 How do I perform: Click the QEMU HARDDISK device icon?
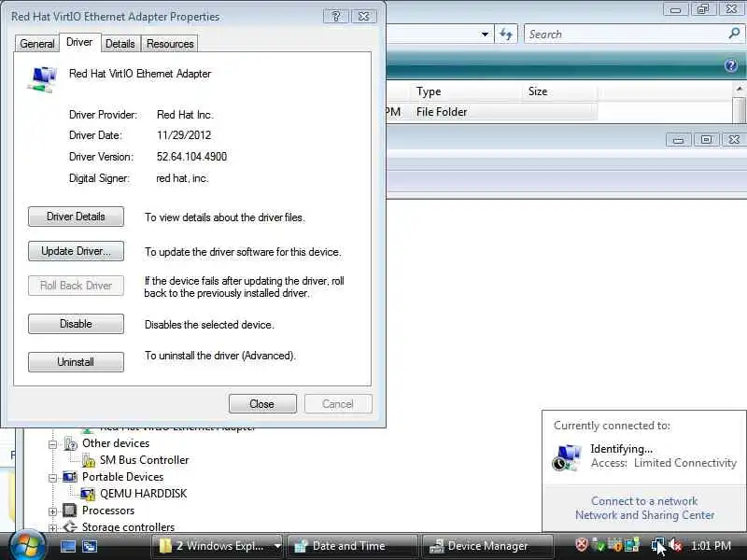[x=88, y=494]
